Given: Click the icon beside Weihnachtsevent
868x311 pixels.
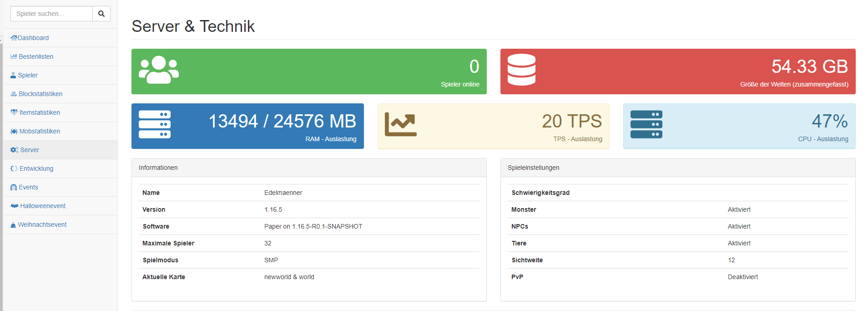Looking at the screenshot, I should click(x=13, y=224).
